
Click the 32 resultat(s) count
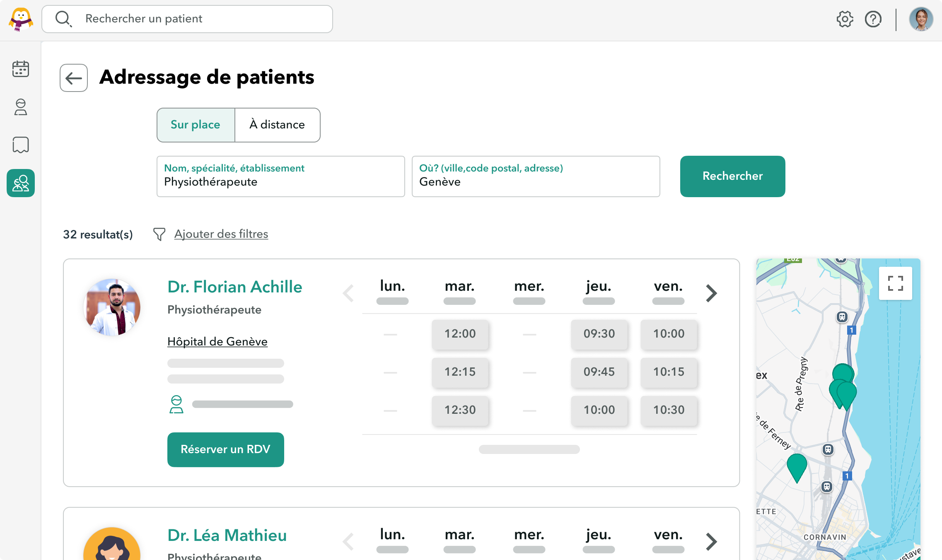click(98, 234)
